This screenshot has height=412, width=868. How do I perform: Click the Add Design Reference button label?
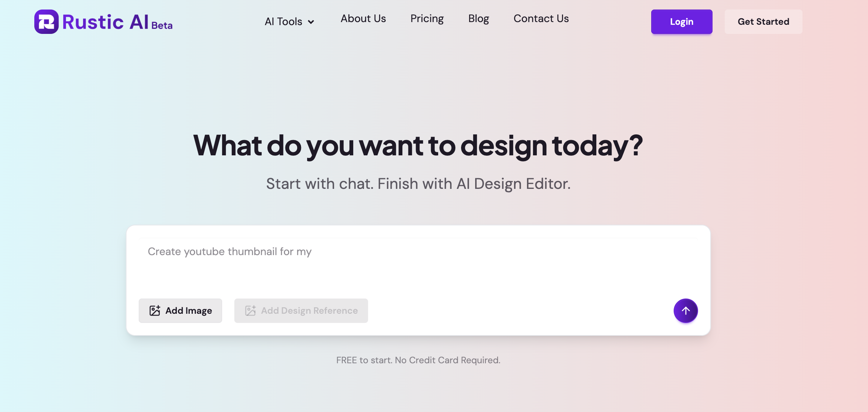point(309,311)
